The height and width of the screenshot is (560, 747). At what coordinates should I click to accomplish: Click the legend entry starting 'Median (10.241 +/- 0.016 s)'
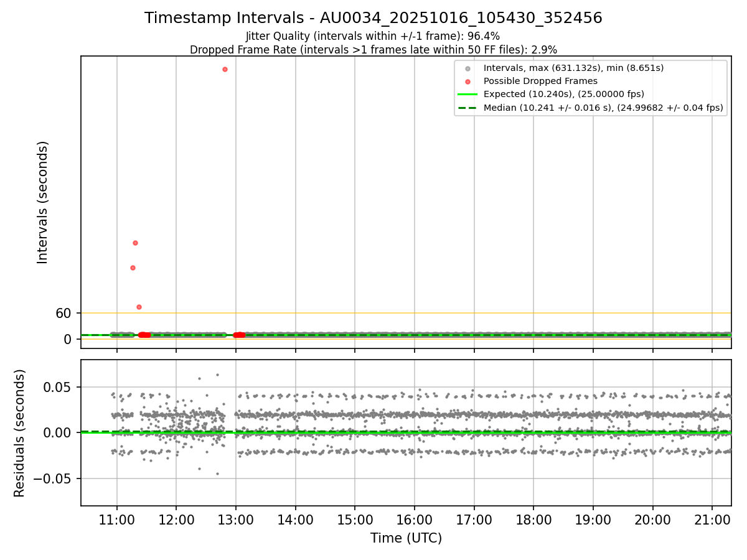603,108
